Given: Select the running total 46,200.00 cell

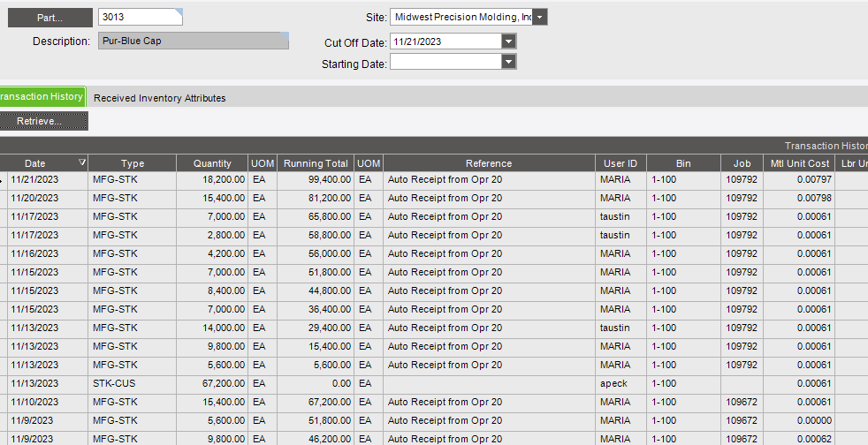Looking at the screenshot, I should point(316,439).
